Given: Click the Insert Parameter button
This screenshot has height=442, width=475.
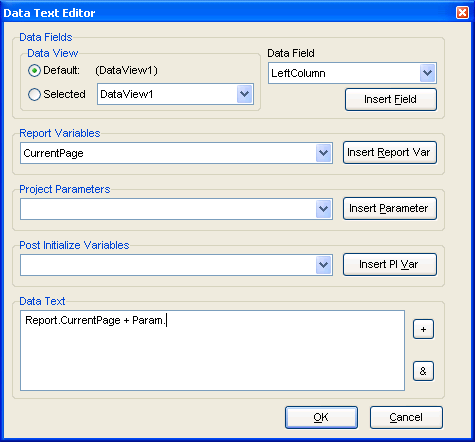Looking at the screenshot, I should tap(390, 209).
